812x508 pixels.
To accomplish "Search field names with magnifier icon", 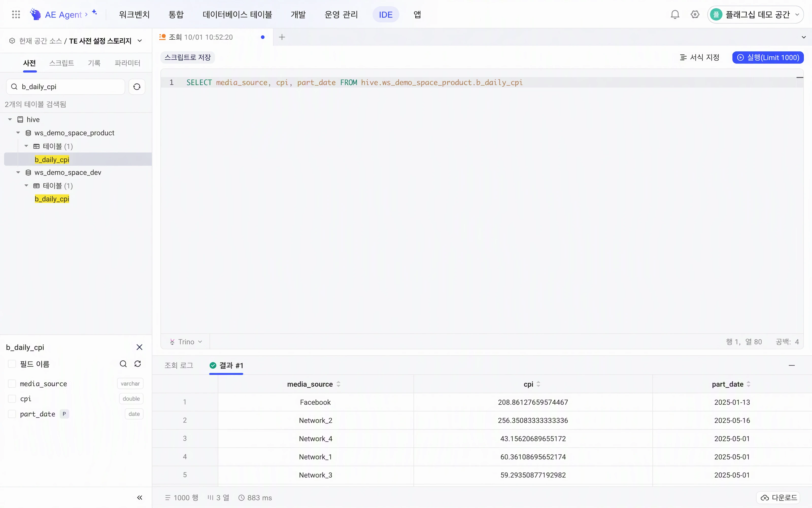I will pos(123,364).
